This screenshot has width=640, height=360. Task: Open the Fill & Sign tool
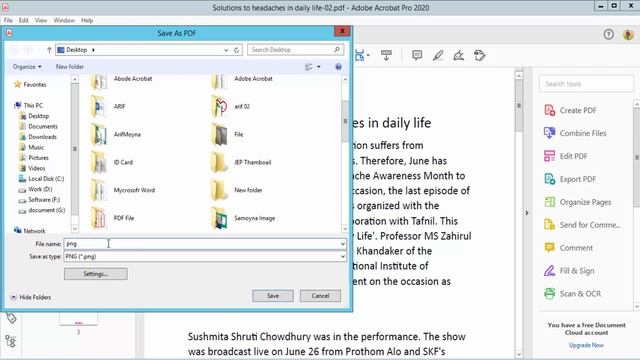569,270
